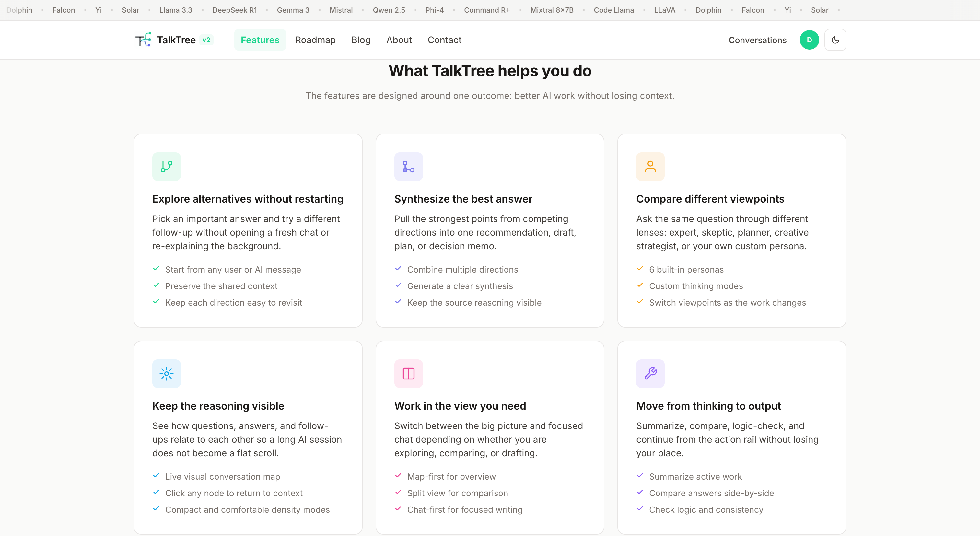Image resolution: width=980 pixels, height=536 pixels.
Task: Click the orange persona icon for viewpoints card
Action: coord(650,166)
